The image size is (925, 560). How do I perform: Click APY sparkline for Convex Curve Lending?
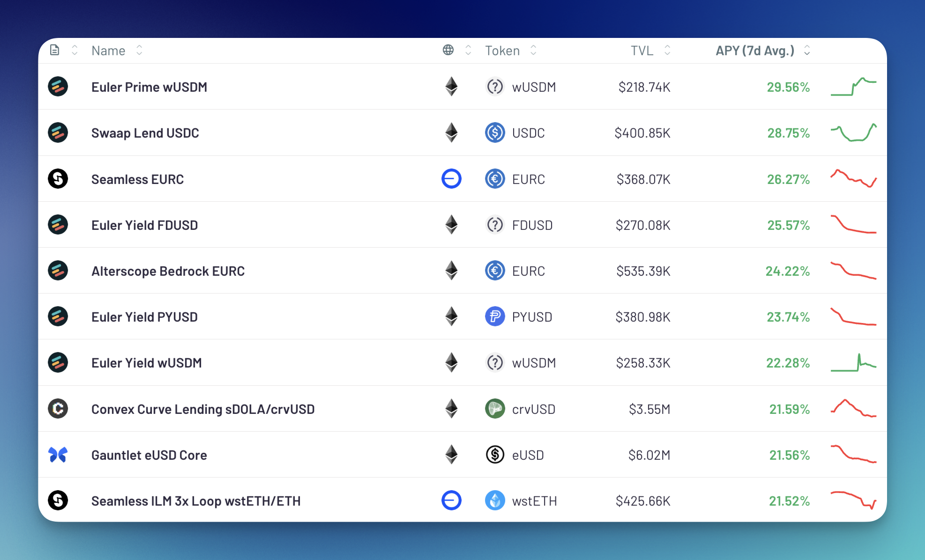click(x=853, y=409)
